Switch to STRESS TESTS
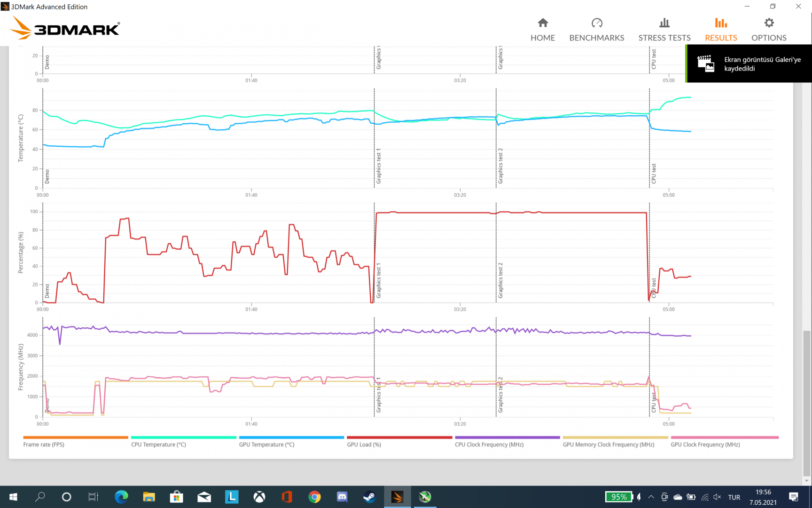 [664, 30]
